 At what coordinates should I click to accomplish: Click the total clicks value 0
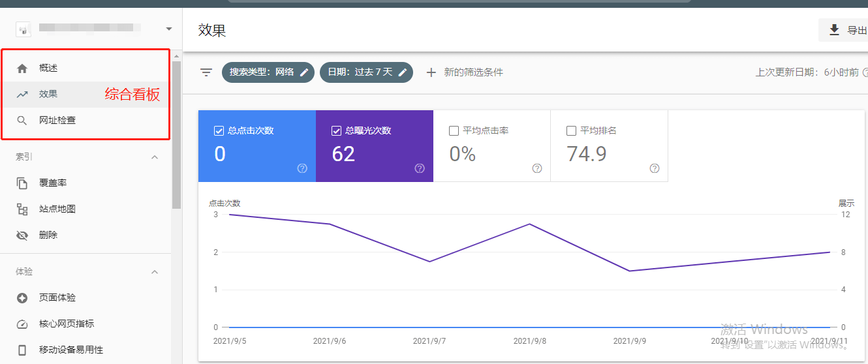[220, 154]
